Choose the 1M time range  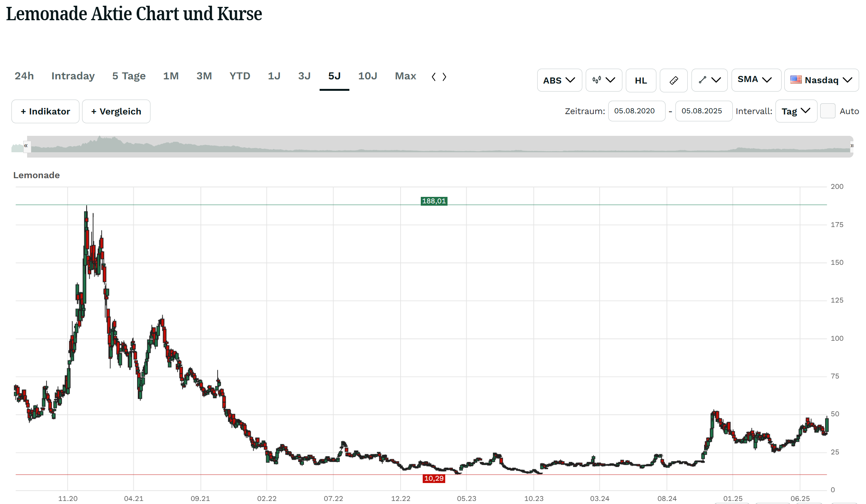click(171, 76)
